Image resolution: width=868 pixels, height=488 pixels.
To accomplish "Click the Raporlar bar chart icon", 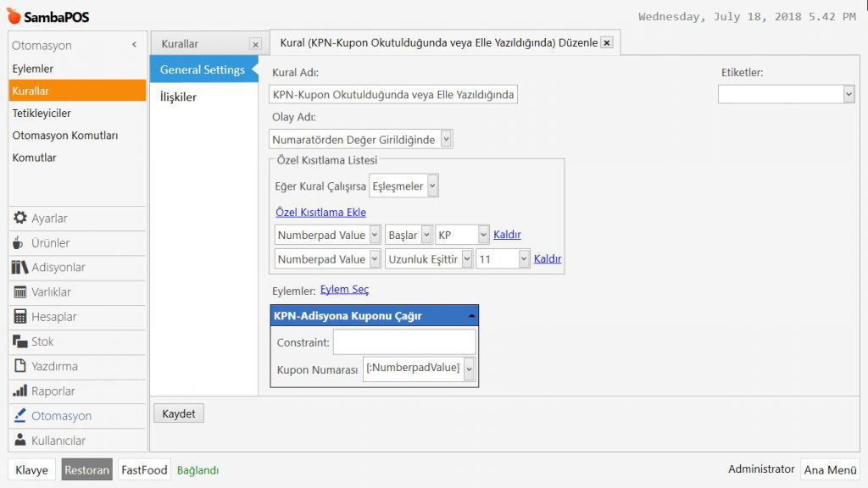I will [x=19, y=391].
